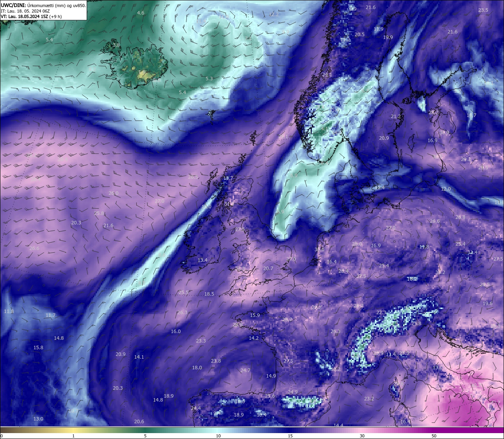Click the value '11.7' on the map
The image size is (504, 439).
[x=50, y=315]
